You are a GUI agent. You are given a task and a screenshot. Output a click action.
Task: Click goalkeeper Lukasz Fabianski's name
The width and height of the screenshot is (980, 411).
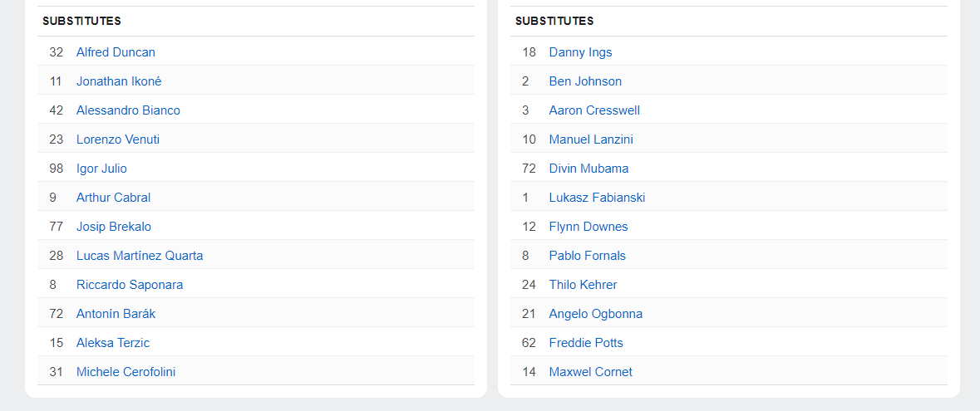597,198
